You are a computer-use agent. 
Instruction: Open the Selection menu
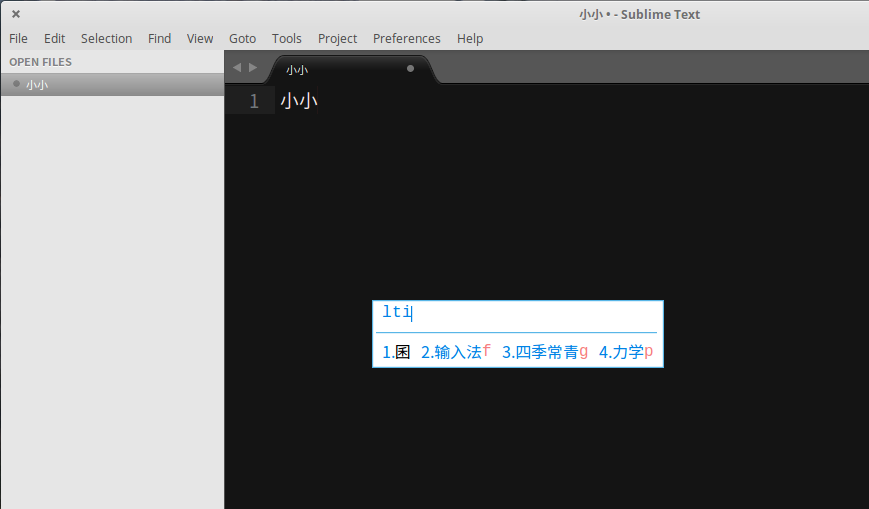coord(106,38)
